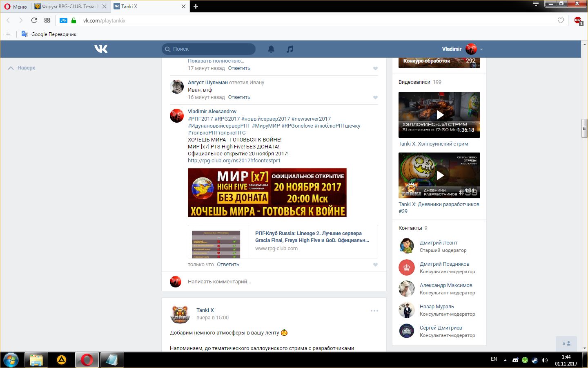Open Дмитрий Поздняков contact

coord(444,264)
